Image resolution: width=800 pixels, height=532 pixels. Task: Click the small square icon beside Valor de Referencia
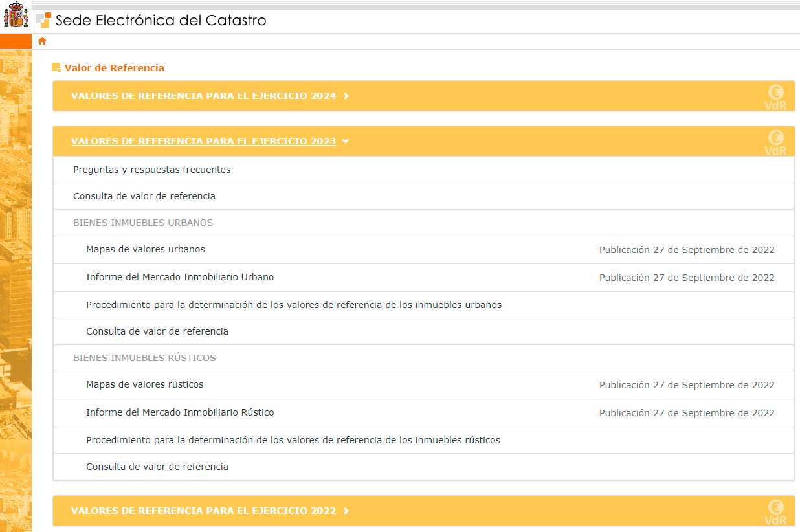click(x=56, y=67)
